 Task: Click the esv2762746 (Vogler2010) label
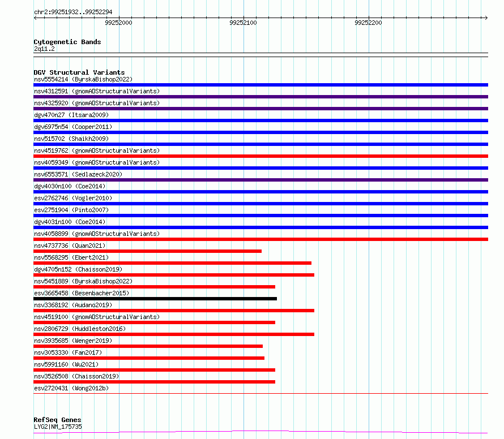tap(73, 198)
